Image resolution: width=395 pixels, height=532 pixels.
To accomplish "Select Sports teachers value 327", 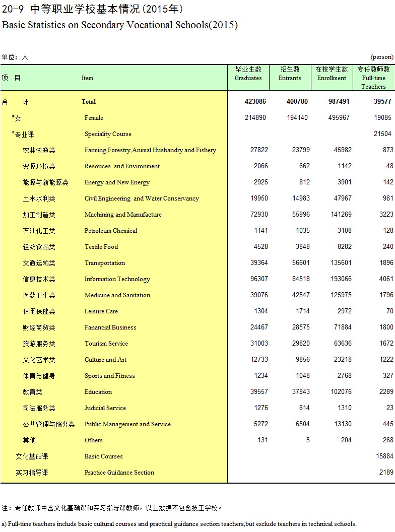I will [x=388, y=376].
